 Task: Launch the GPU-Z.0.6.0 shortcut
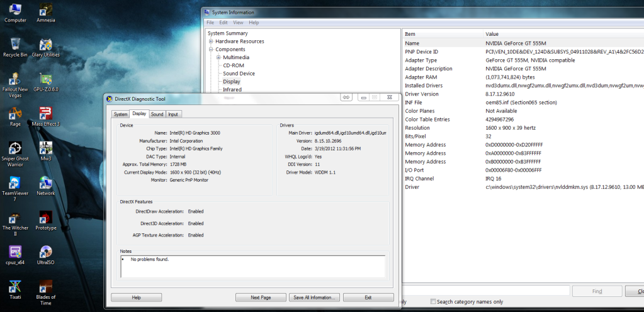pos(45,81)
